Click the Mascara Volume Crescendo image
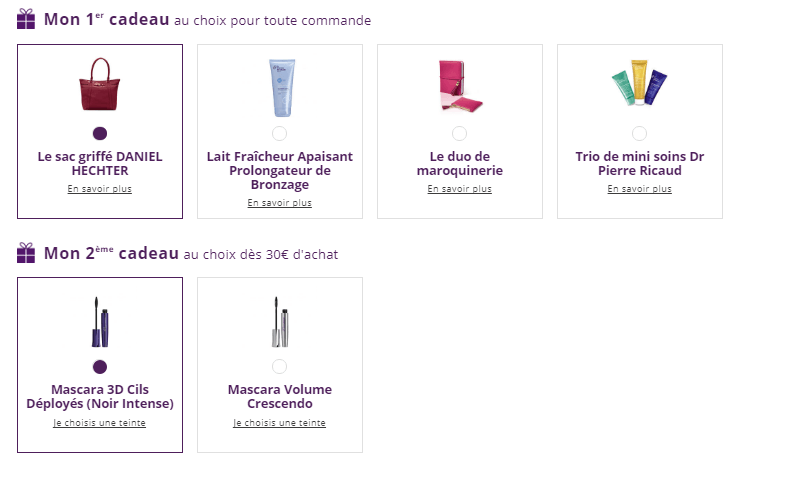Image resolution: width=791 pixels, height=478 pixels. click(x=279, y=322)
